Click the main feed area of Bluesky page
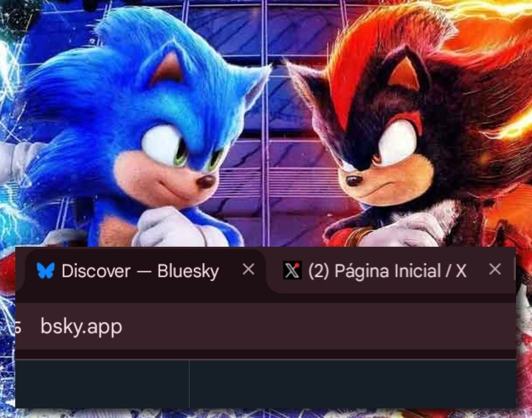 353,384
